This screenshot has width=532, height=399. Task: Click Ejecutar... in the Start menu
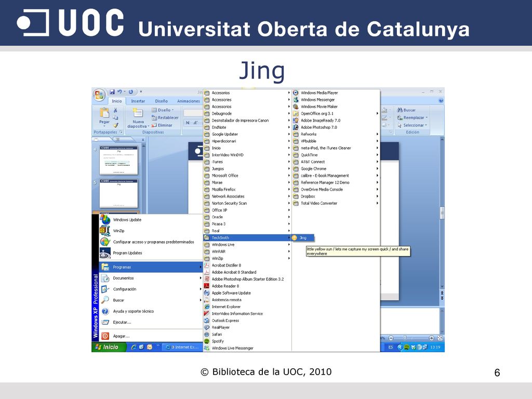pos(151,322)
